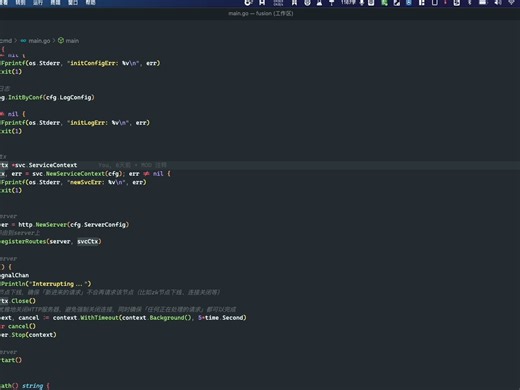Click the Go file icon in breadcrumb
The width and height of the screenshot is (520, 390).
pyautogui.click(x=23, y=41)
